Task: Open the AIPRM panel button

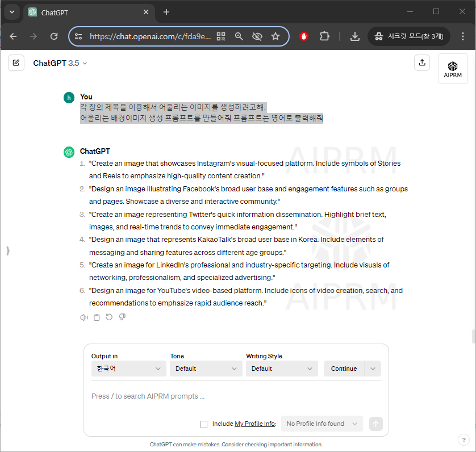Action: [x=452, y=69]
